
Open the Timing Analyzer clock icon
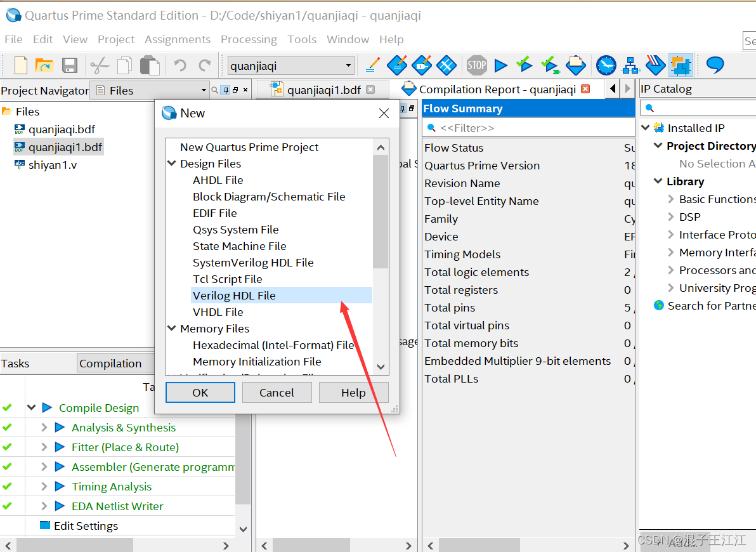click(606, 65)
